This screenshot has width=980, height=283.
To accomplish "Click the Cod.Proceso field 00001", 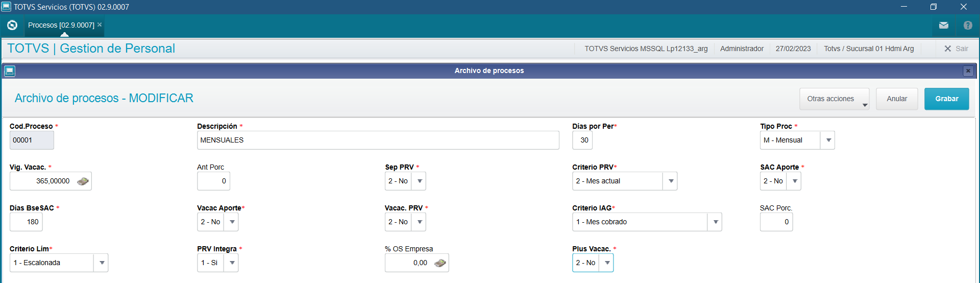I will point(32,140).
